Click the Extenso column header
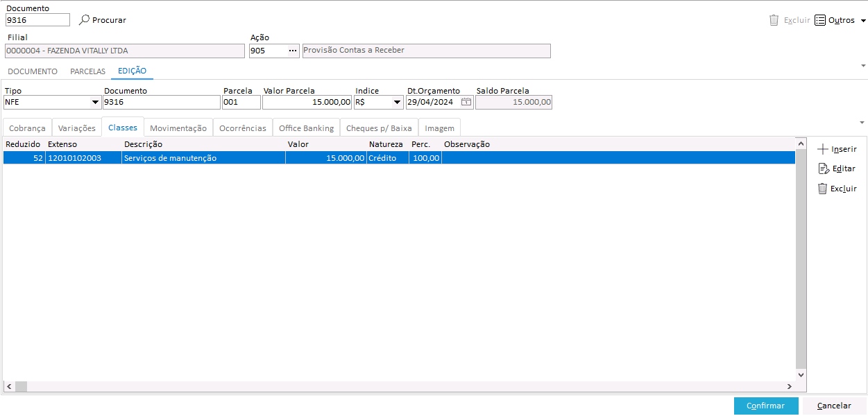Screen dimensions: 868x416 (83, 144)
